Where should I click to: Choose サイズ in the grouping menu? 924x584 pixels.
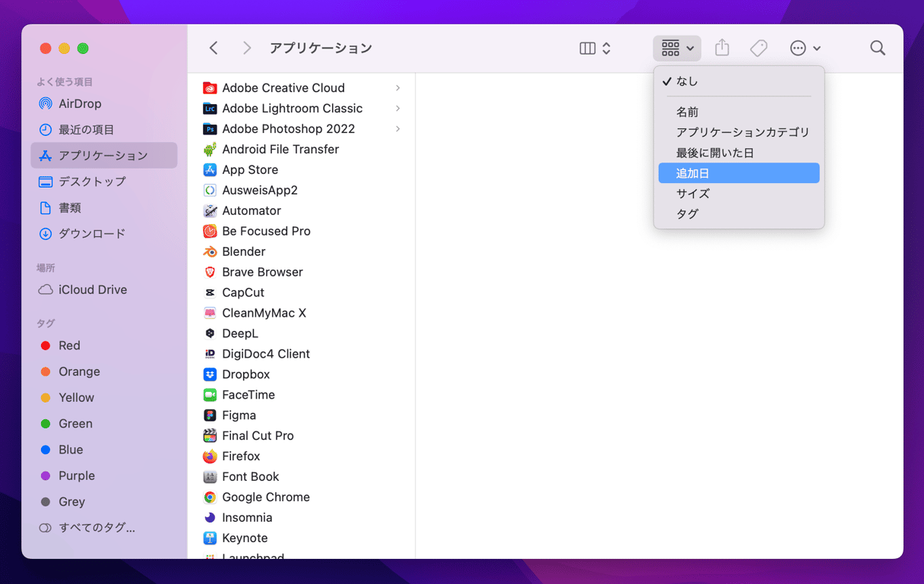[739, 194]
